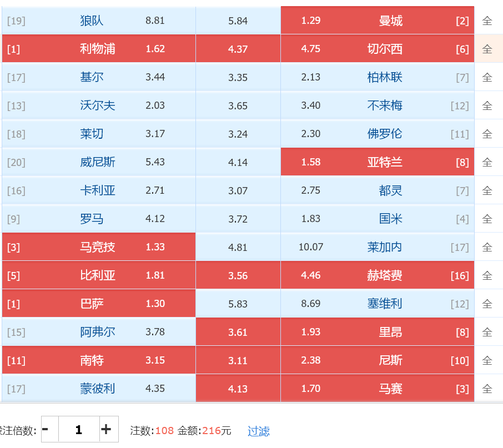
Task: Select home win 2.03 for 沃尔夫
Action: click(x=99, y=105)
